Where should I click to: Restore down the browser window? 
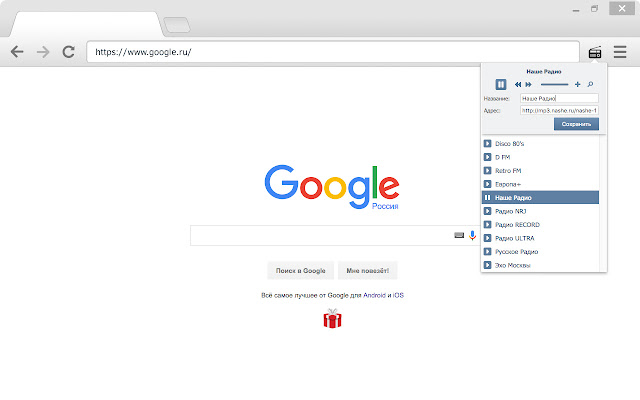(x=594, y=9)
